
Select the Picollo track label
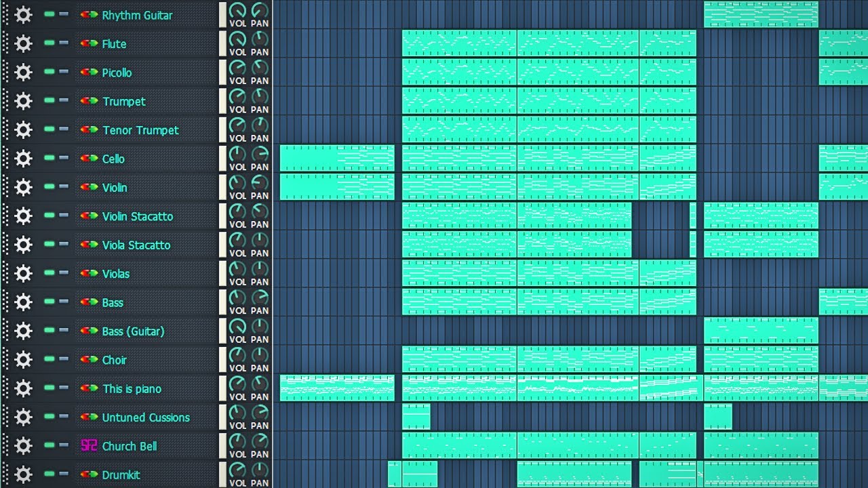[117, 73]
